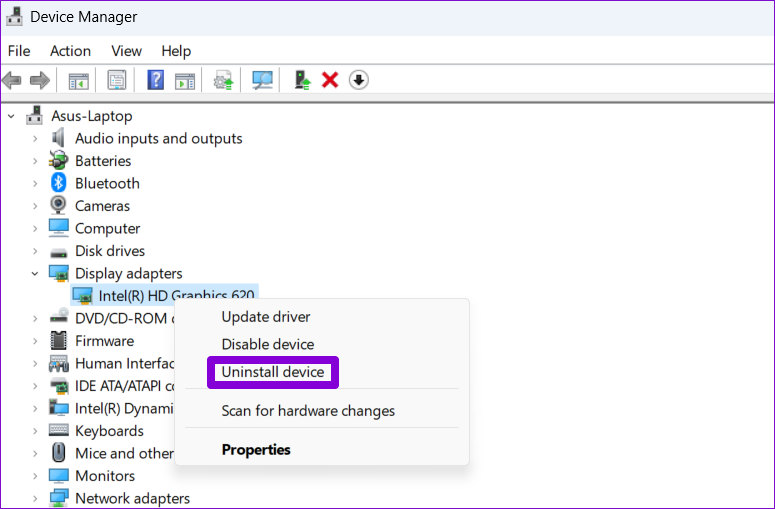This screenshot has height=509, width=775.
Task: Select the Audio inputs and outputs label
Action: pyautogui.click(x=159, y=138)
